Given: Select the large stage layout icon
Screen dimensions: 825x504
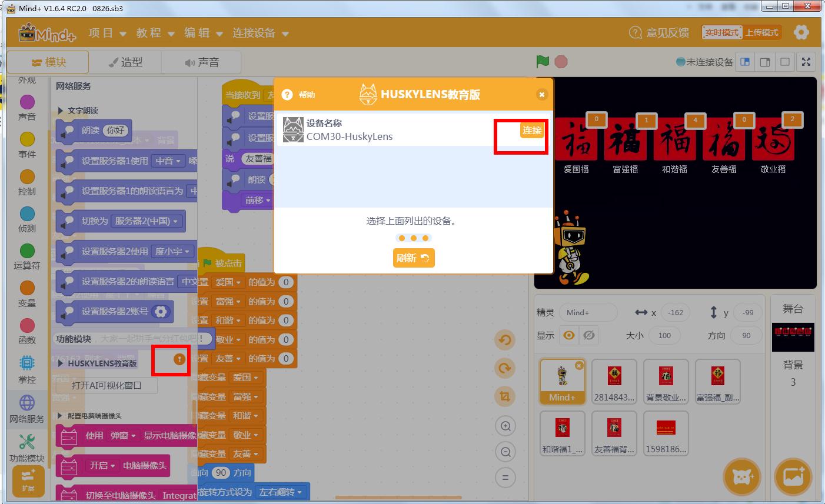Looking at the screenshot, I should click(765, 62).
